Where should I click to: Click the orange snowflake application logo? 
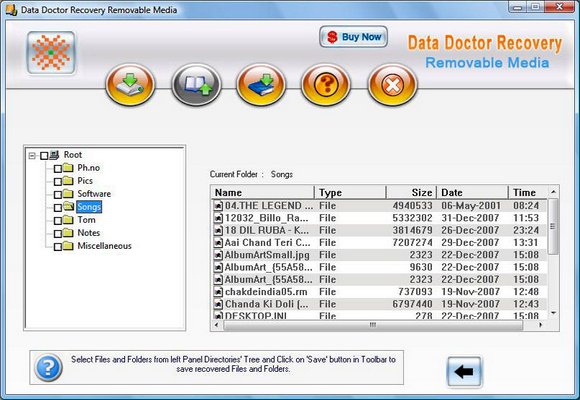(51, 53)
